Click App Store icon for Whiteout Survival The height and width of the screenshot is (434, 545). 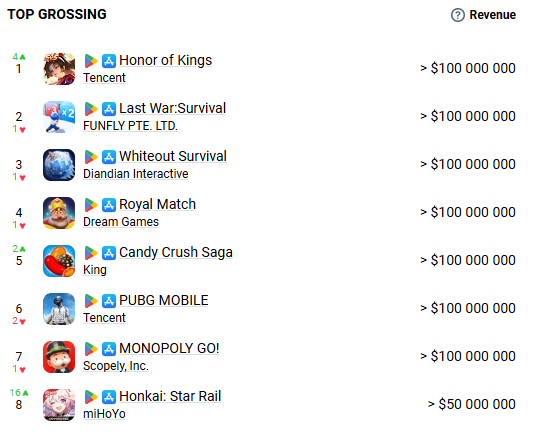coord(109,157)
